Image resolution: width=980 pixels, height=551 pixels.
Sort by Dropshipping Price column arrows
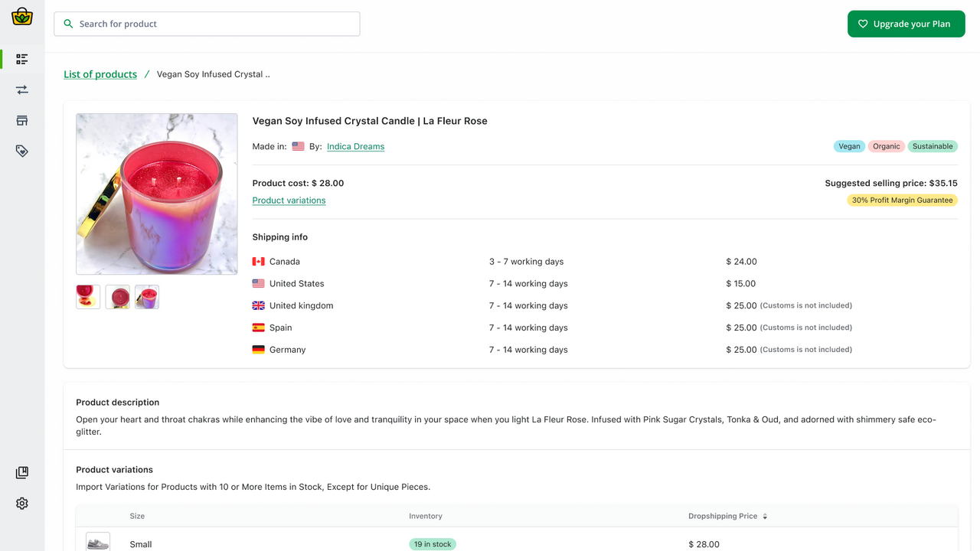click(765, 516)
